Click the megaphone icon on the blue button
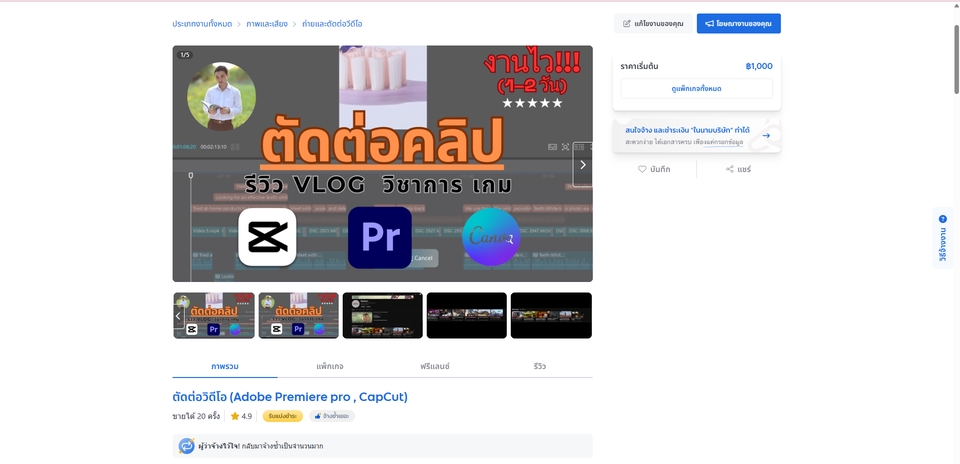This screenshot has width=960, height=464. coord(709,23)
